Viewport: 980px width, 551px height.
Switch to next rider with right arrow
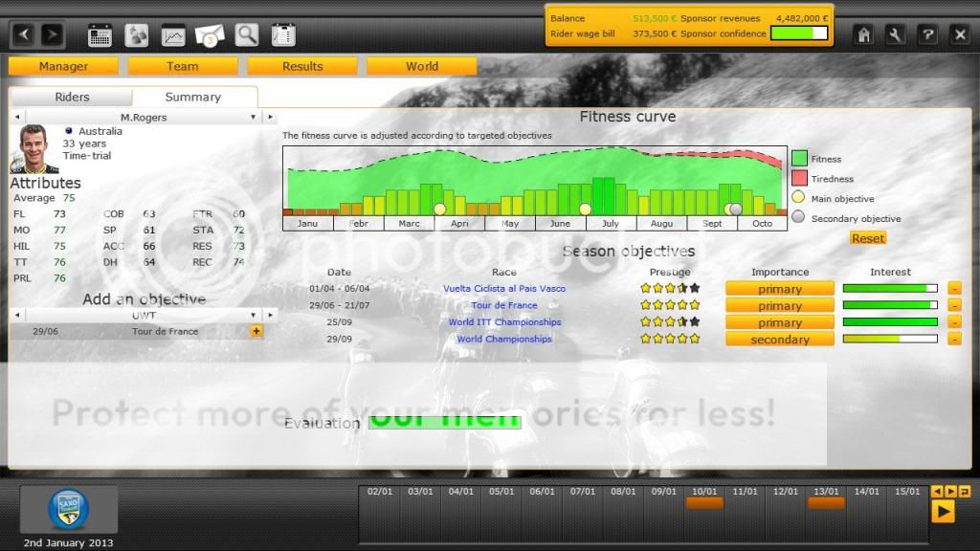tap(273, 117)
